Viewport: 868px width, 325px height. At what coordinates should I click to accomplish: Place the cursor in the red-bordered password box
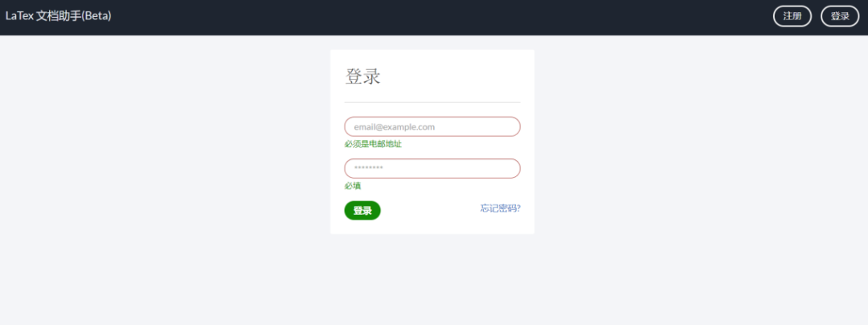coord(432,168)
